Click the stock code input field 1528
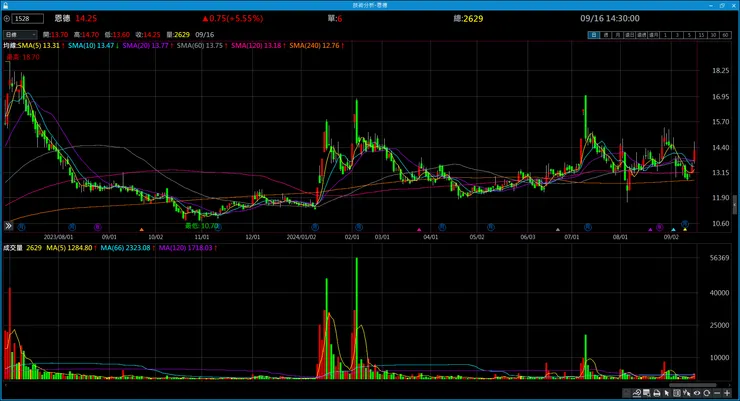740x401 pixels. pyautogui.click(x=28, y=18)
